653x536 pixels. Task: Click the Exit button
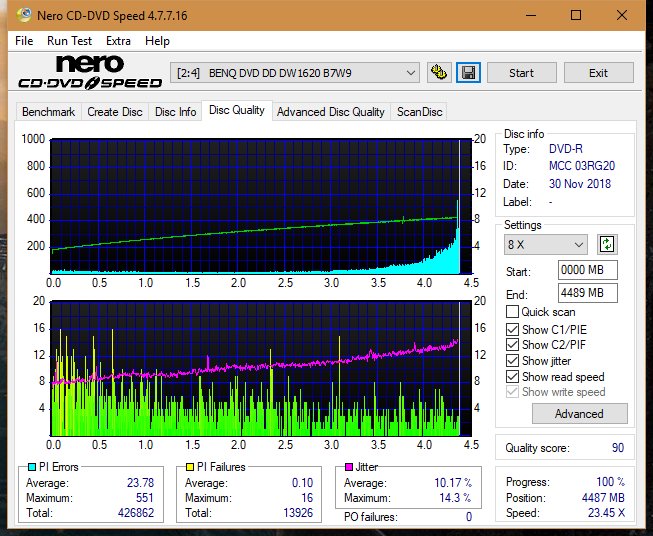[x=598, y=73]
